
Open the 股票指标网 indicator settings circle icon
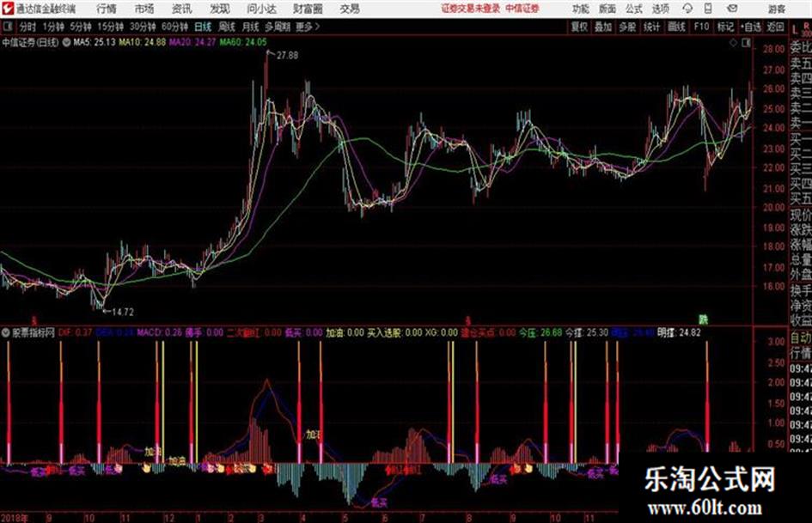6,332
